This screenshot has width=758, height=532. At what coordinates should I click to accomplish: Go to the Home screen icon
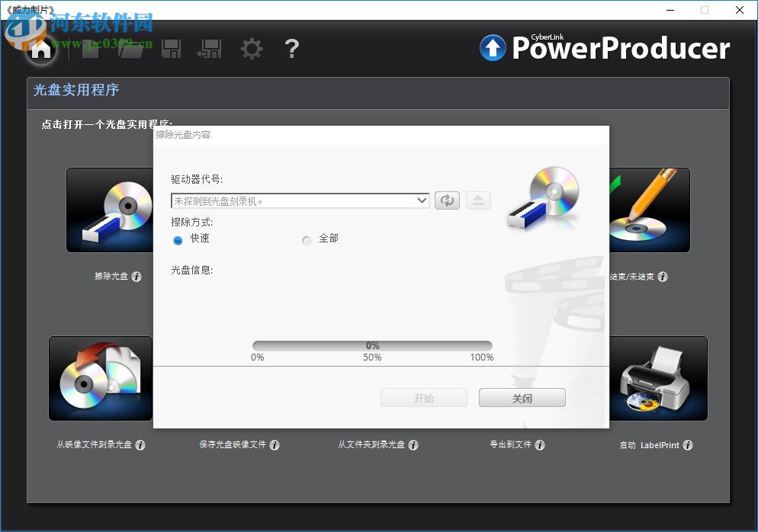tap(40, 49)
